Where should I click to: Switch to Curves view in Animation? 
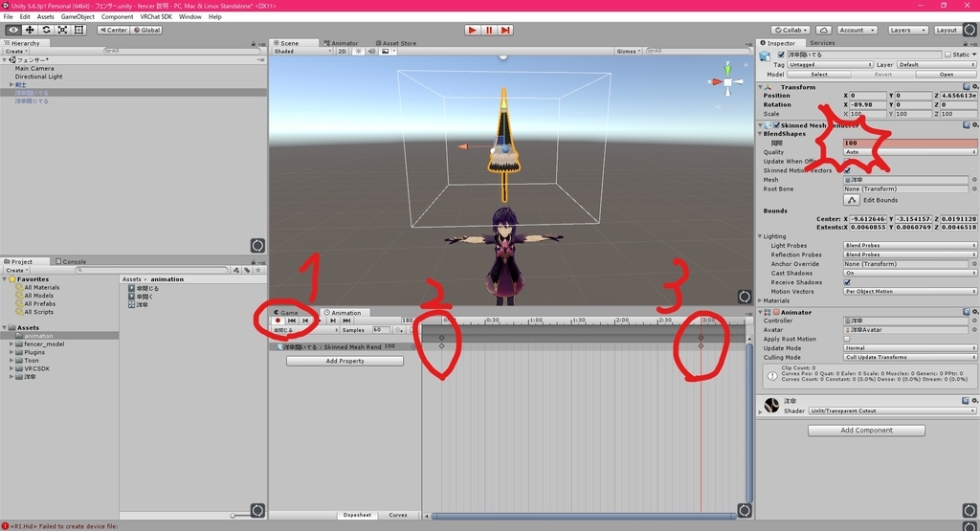(398, 516)
